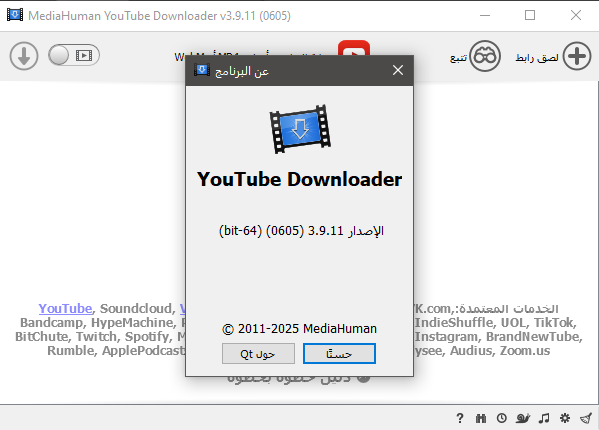This screenshot has width=599, height=430.
Task: Click the Bandcamp service name
Action: [51, 322]
